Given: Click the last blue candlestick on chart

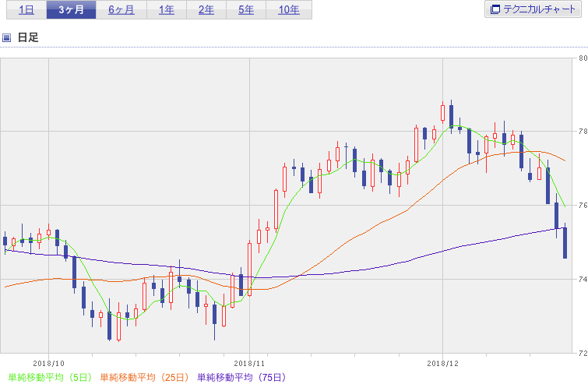Looking at the screenshot, I should [x=565, y=242].
